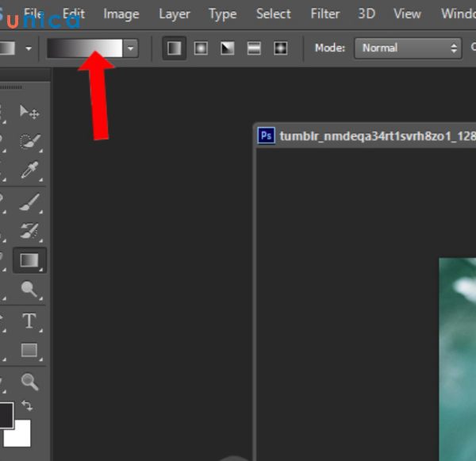Screen dimensions: 476x461
Task: Select the Brush tool
Action: coord(29,202)
